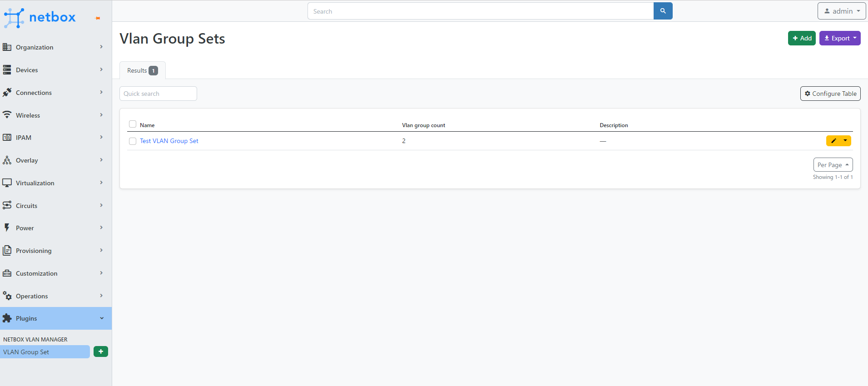This screenshot has width=868, height=386.
Task: Expand the row actions caret dropdown
Action: [x=845, y=141]
